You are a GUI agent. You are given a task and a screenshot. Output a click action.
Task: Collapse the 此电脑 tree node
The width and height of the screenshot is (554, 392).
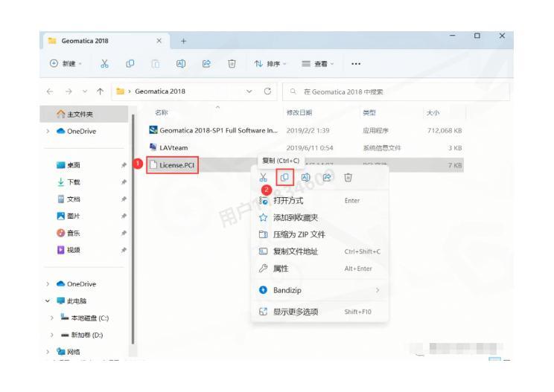click(x=48, y=301)
